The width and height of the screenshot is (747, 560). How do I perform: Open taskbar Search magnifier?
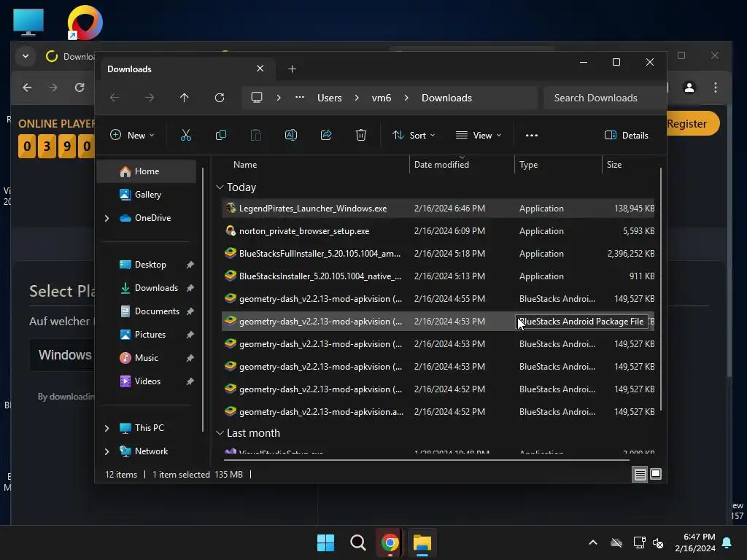click(x=357, y=542)
